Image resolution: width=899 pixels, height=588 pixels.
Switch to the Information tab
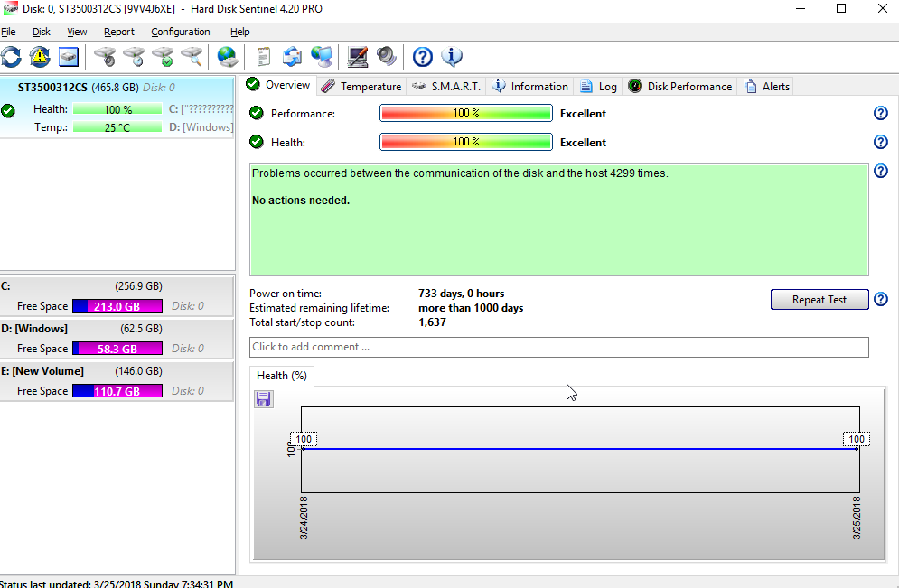[530, 87]
